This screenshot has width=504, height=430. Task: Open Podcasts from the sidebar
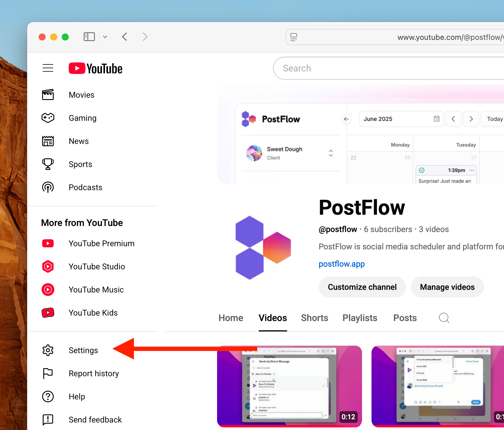[x=85, y=187]
